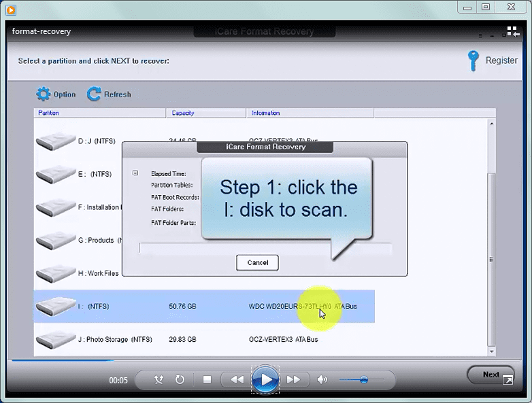Cancel the scanning dialog
The width and height of the screenshot is (532, 403).
[258, 263]
